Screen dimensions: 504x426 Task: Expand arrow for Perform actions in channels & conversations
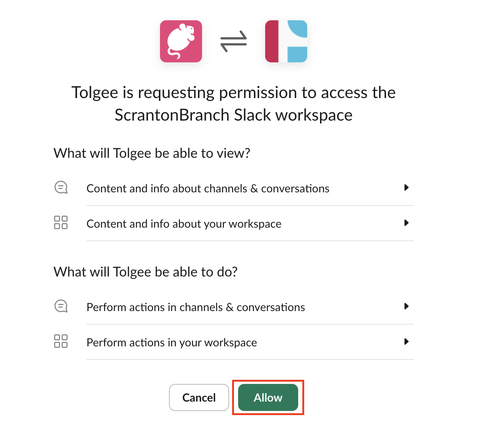point(406,306)
